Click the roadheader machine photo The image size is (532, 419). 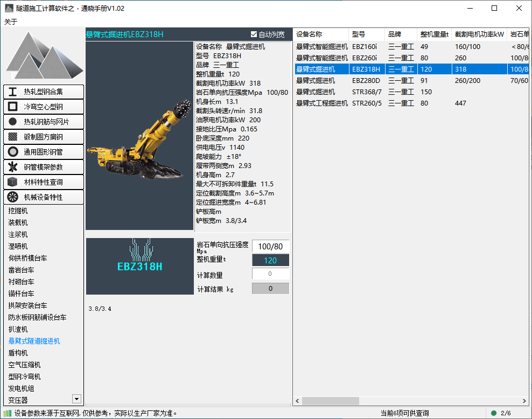(139, 136)
